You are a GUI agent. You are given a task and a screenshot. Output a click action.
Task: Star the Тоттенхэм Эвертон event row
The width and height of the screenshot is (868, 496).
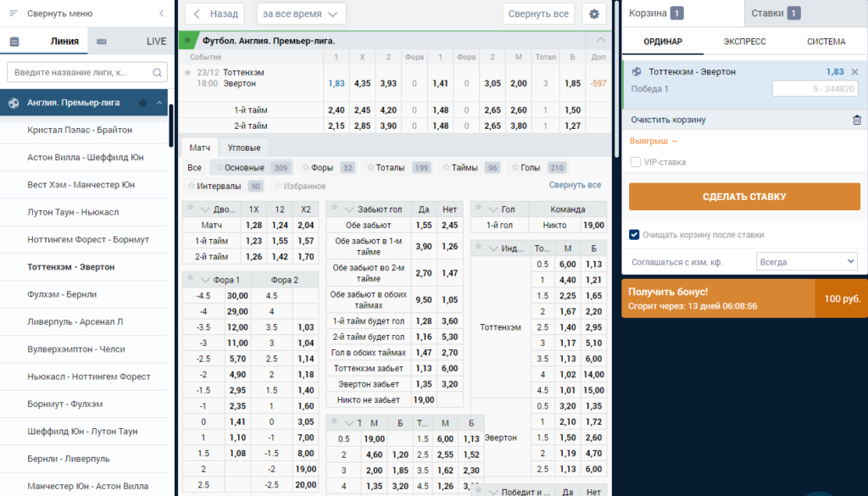pyautogui.click(x=187, y=73)
